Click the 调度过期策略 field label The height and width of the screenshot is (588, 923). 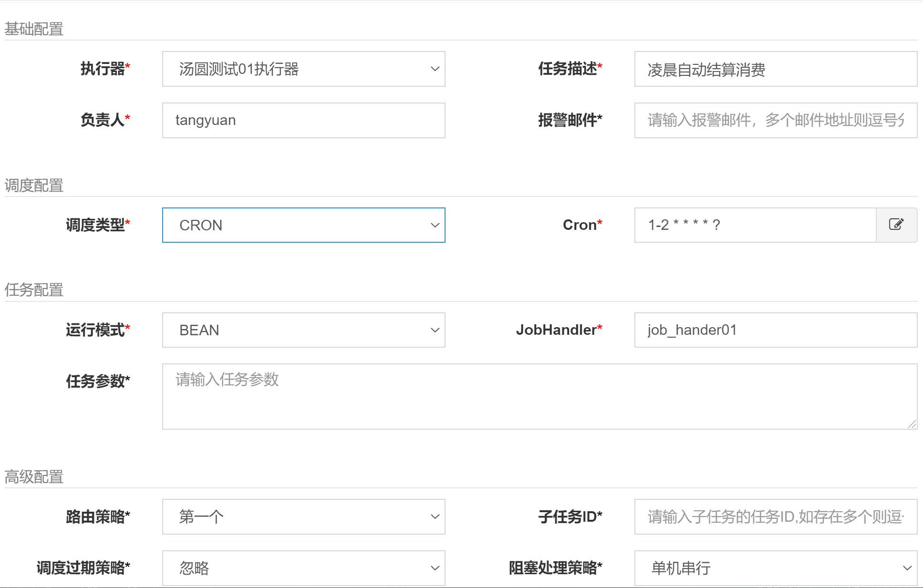(83, 567)
